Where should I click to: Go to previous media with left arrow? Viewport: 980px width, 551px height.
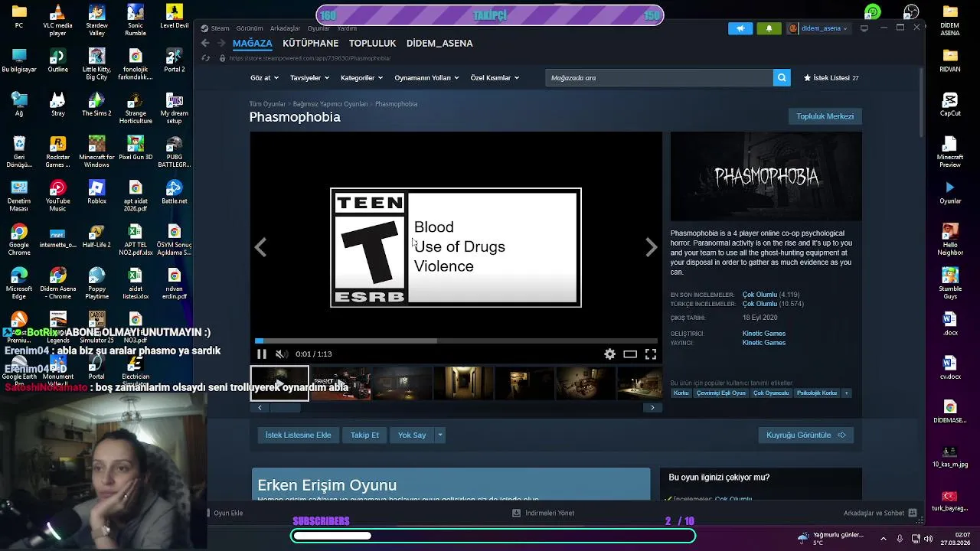pyautogui.click(x=260, y=247)
